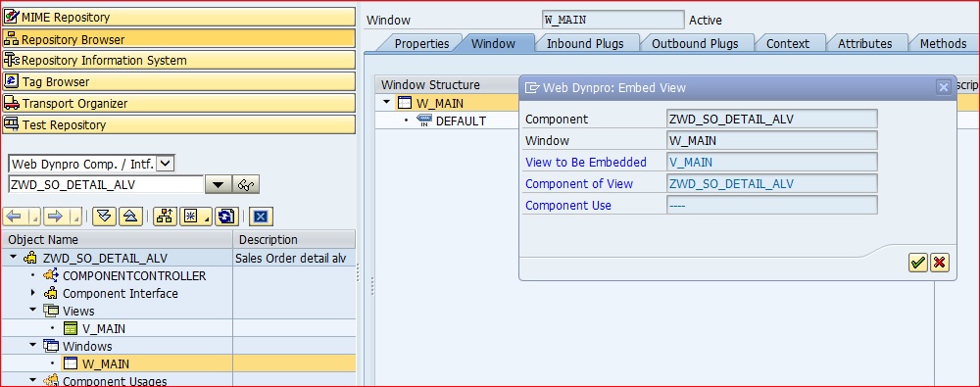The width and height of the screenshot is (980, 387).
Task: Select the DEFAULT inbound plug node
Action: click(x=461, y=121)
